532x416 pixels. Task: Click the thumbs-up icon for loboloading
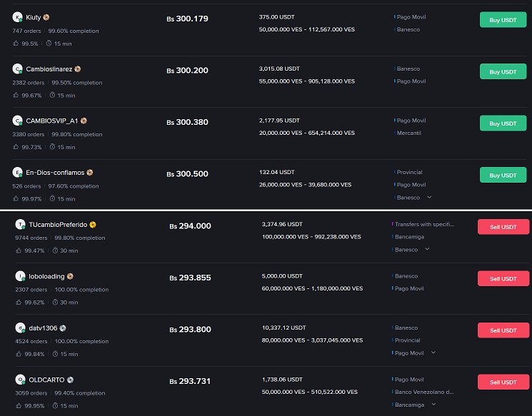pyautogui.click(x=19, y=303)
